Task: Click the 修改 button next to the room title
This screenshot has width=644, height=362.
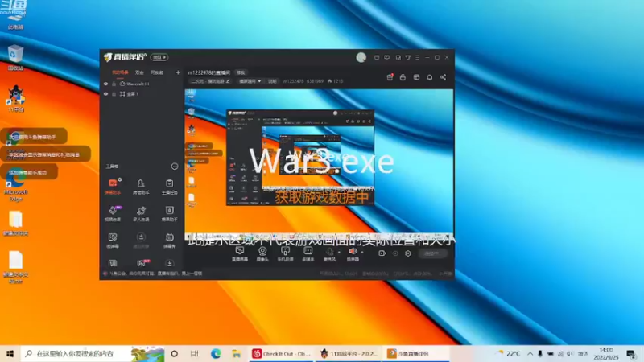Action: coord(241,72)
